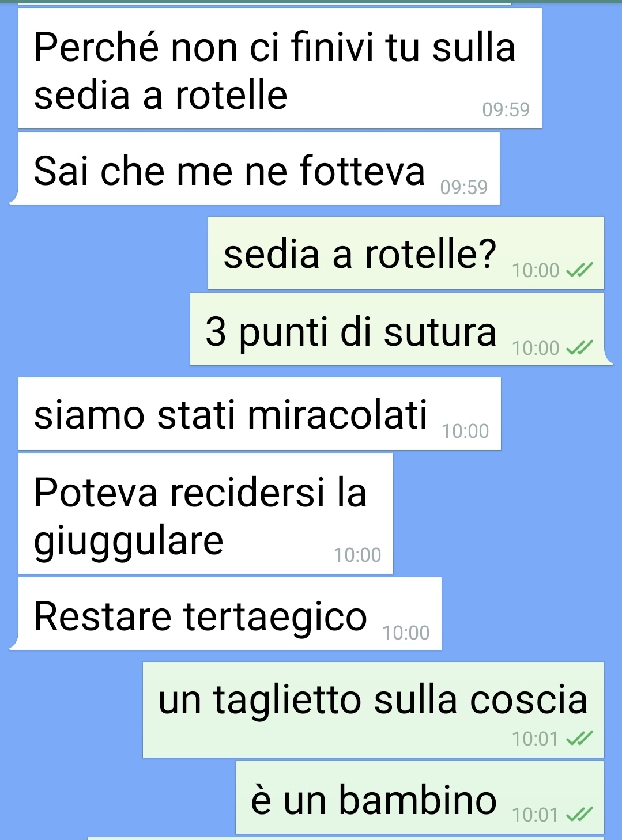
Task: Tap the 10:00 timestamp on 'Restare tertaegico'
Action: [x=406, y=633]
